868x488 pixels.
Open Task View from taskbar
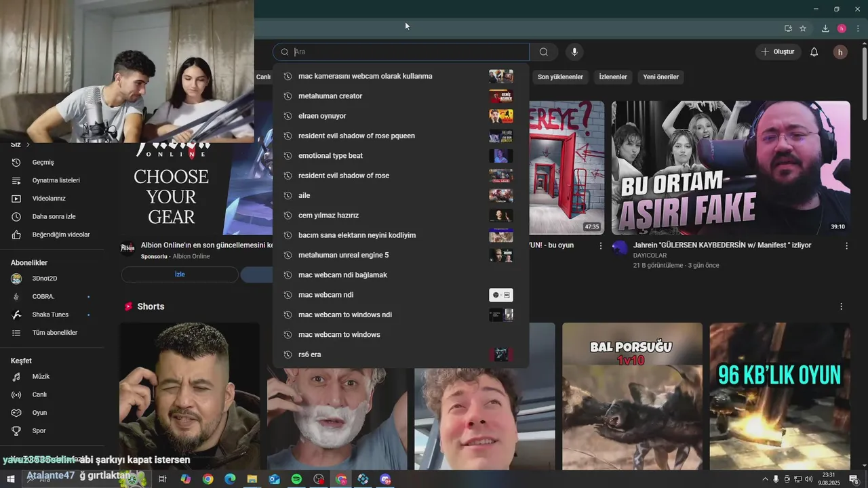click(x=163, y=479)
